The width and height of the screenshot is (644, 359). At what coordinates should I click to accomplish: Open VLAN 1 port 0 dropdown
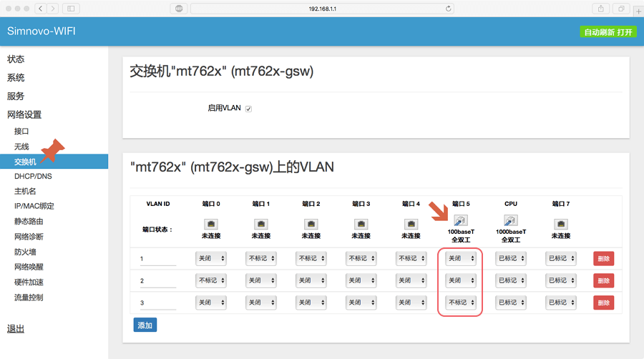pos(210,258)
